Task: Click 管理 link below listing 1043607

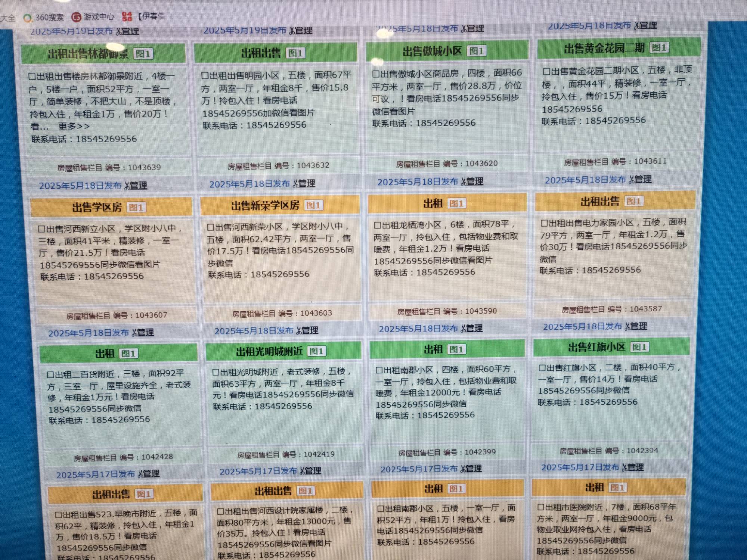Action: pos(143,332)
